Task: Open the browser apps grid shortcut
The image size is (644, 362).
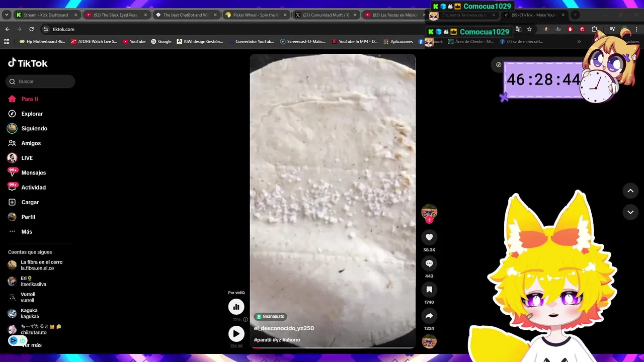Action: click(x=7, y=42)
